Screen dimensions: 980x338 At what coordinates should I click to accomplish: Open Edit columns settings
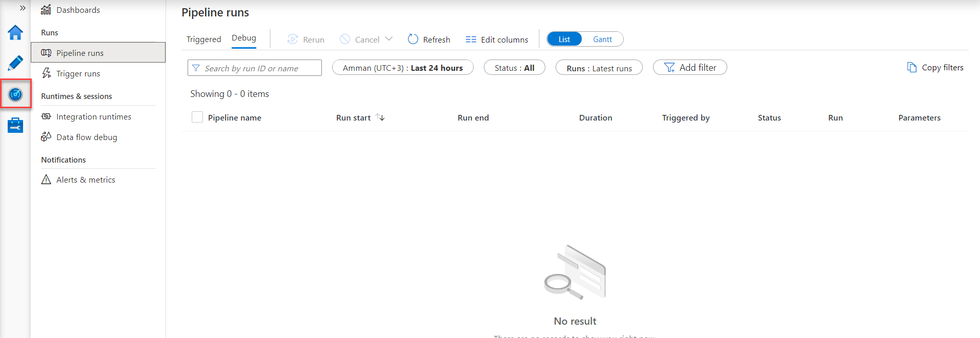(497, 39)
